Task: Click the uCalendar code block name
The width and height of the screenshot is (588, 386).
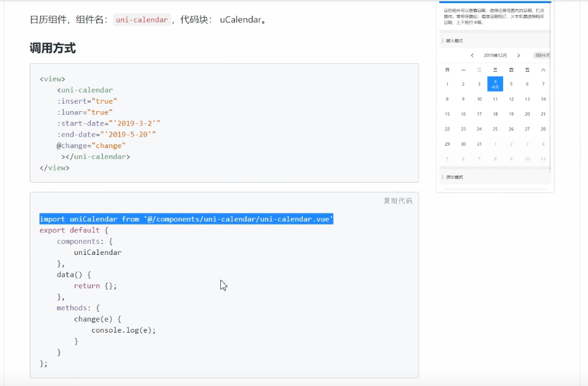Action: pos(240,20)
